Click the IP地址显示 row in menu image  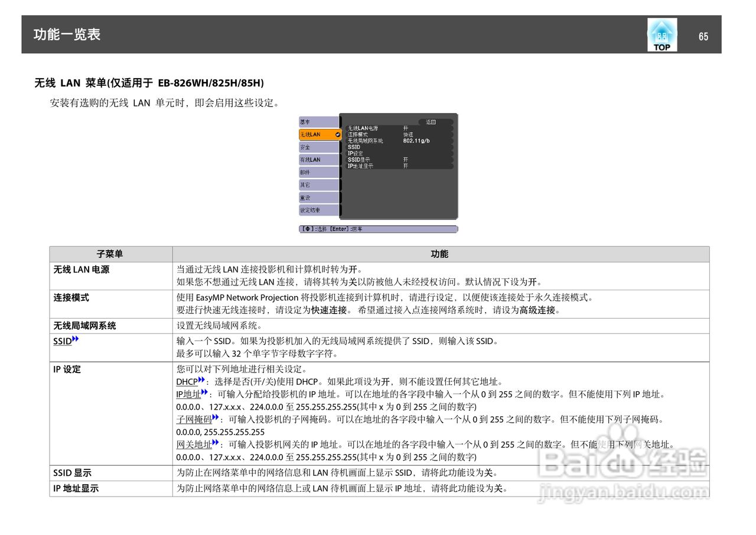point(399,166)
